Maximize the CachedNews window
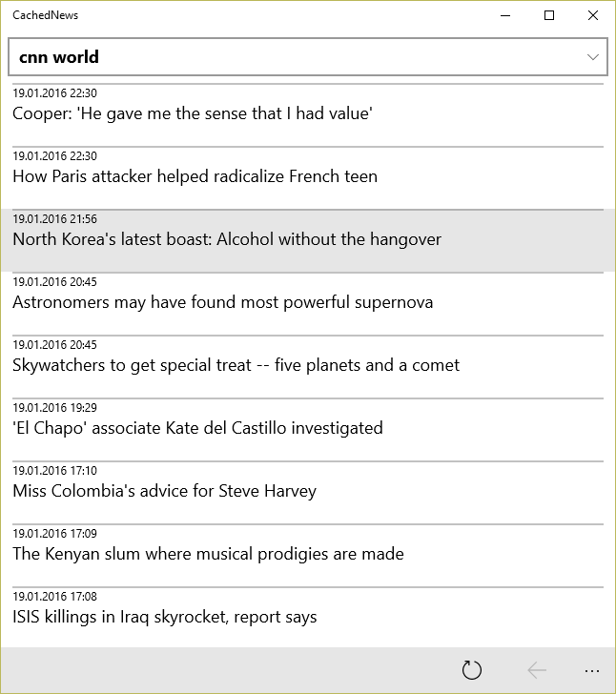Viewport: 616px width, 694px height. coord(549,15)
